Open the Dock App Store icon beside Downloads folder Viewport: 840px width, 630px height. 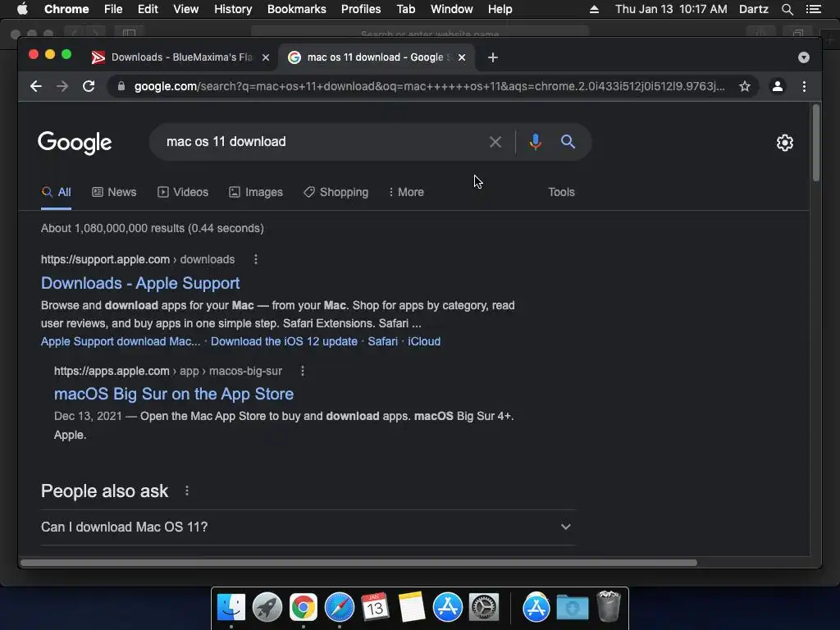coord(536,608)
